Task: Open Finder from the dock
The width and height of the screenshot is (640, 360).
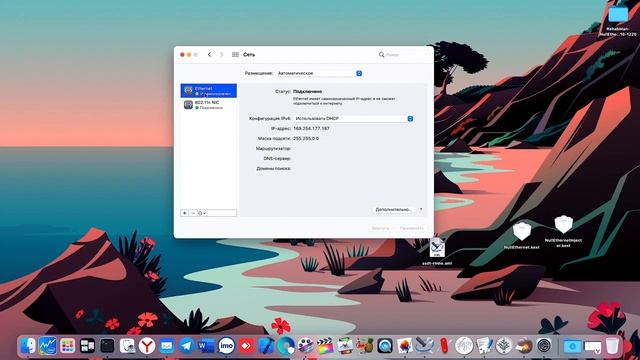Action: [x=28, y=346]
